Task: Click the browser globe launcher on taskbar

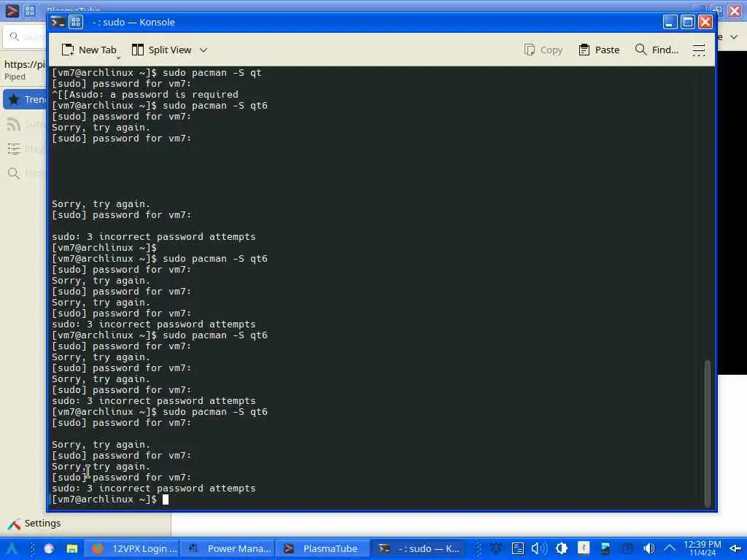Action: click(49, 548)
